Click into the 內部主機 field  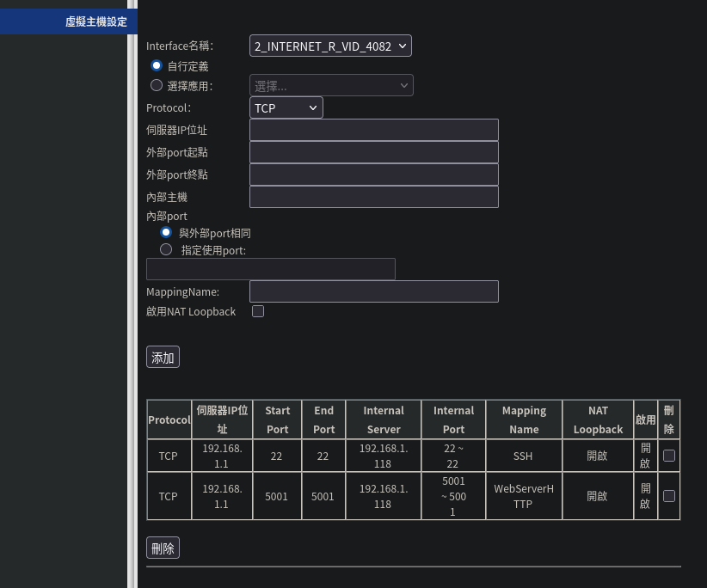[373, 197]
